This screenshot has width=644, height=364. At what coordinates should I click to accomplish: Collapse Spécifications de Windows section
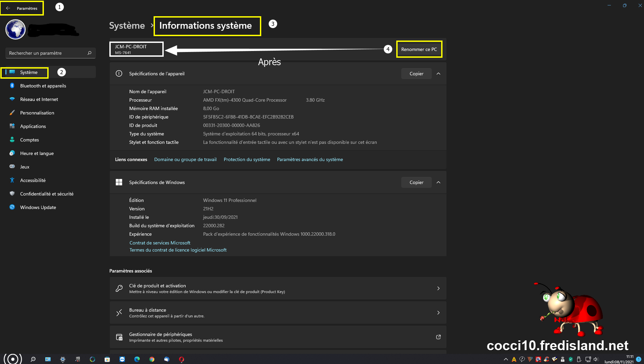tap(438, 182)
